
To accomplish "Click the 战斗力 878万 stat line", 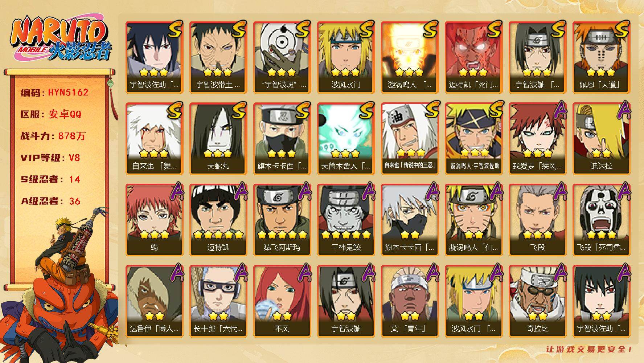I will click(x=53, y=136).
